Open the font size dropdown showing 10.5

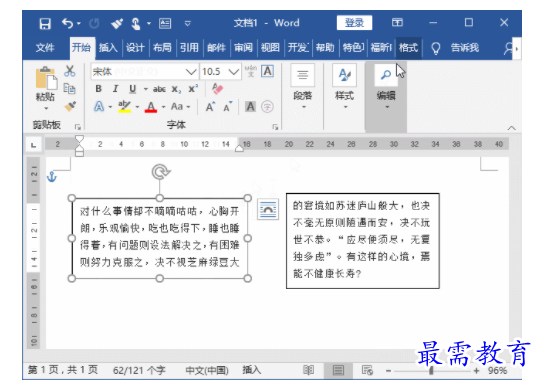(220, 72)
